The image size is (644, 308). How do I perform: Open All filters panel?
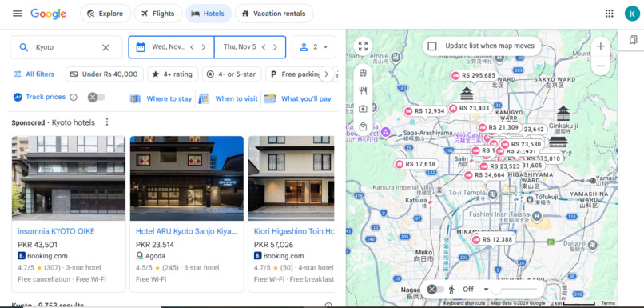coord(34,74)
